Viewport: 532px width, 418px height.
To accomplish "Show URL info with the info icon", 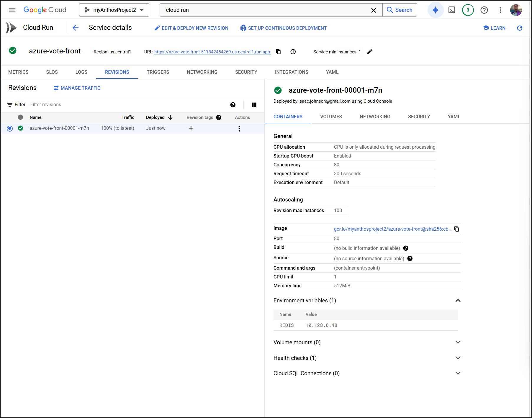I will [x=293, y=52].
